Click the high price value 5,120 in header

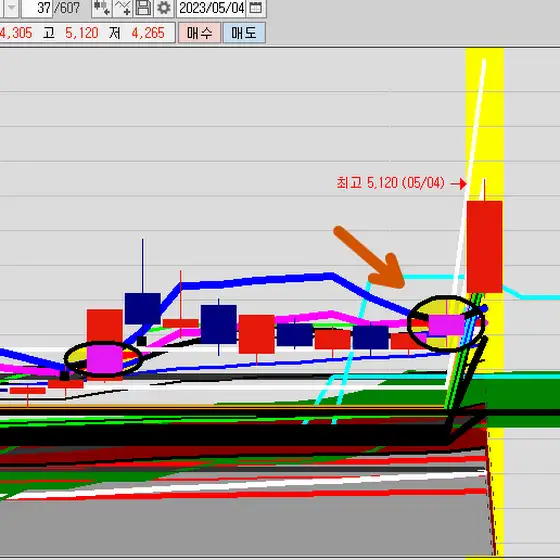tap(82, 33)
